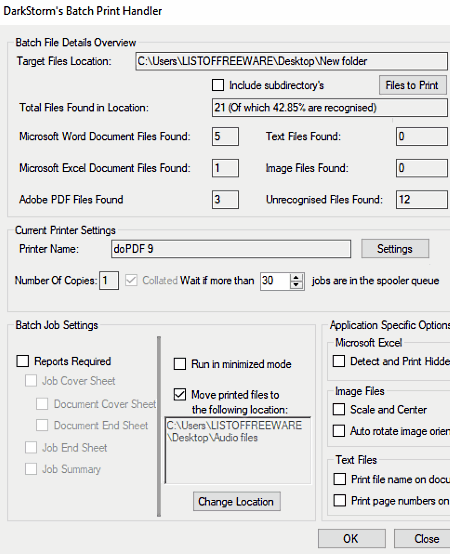This screenshot has width=450, height=554.
Task: Open printer Settings button
Action: pyautogui.click(x=395, y=249)
